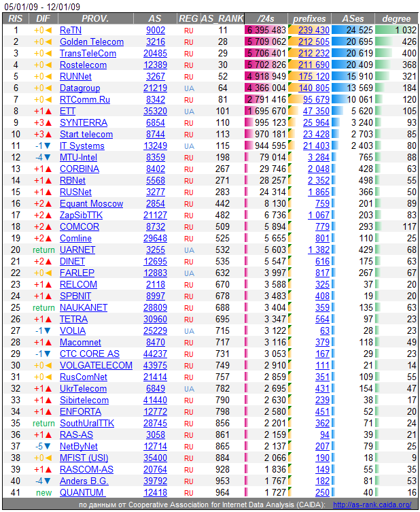Open the SouthUralTTK provider link
The image size is (420, 512).
[87, 424]
